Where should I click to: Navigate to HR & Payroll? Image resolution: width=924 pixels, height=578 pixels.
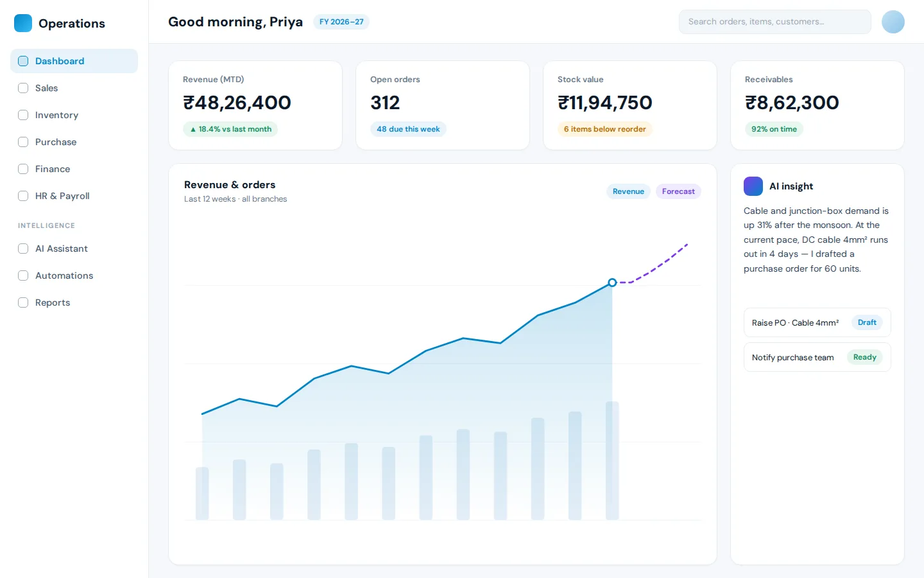pyautogui.click(x=74, y=196)
